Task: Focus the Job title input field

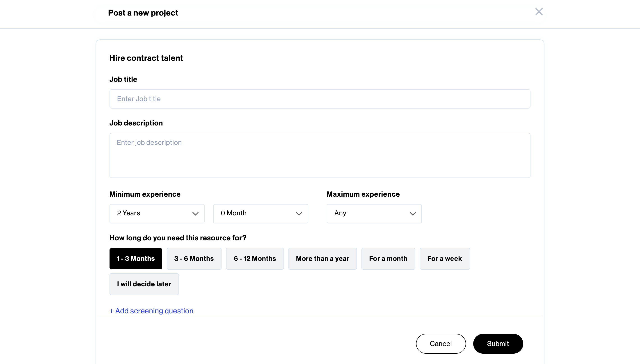Action: pos(320,99)
